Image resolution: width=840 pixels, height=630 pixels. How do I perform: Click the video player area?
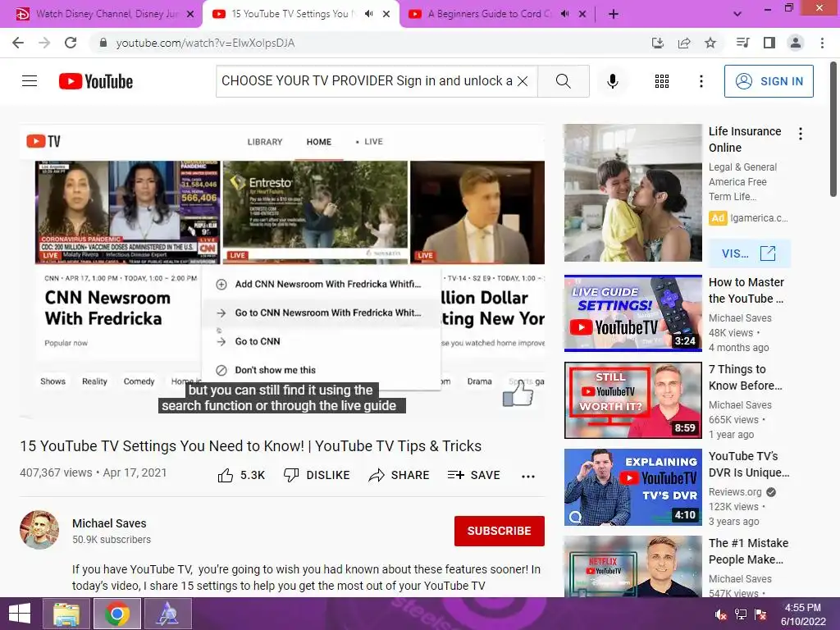[282, 271]
